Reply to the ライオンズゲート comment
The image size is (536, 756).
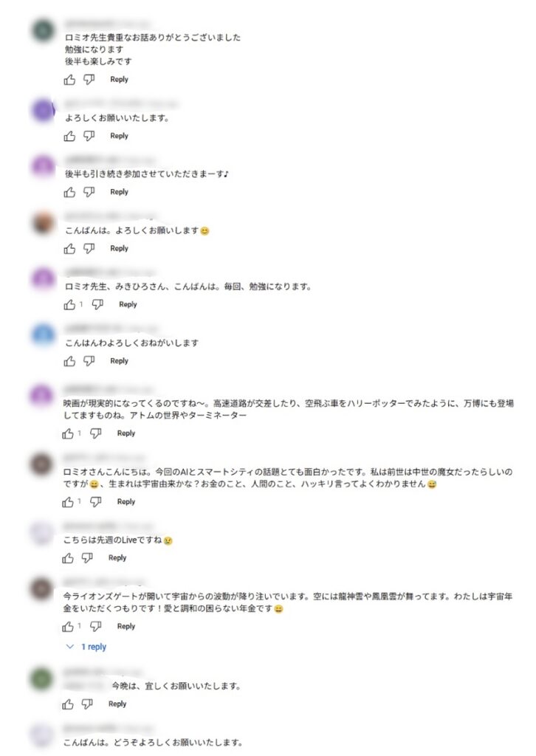(126, 626)
